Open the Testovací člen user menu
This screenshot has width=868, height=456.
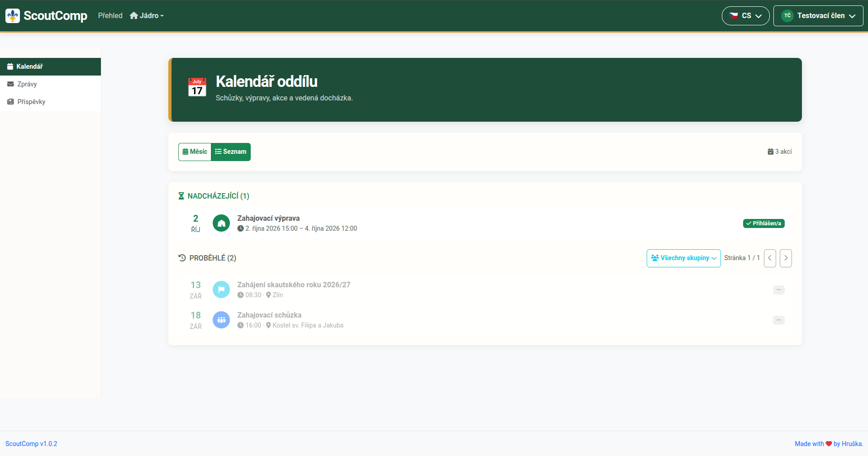[x=818, y=16]
